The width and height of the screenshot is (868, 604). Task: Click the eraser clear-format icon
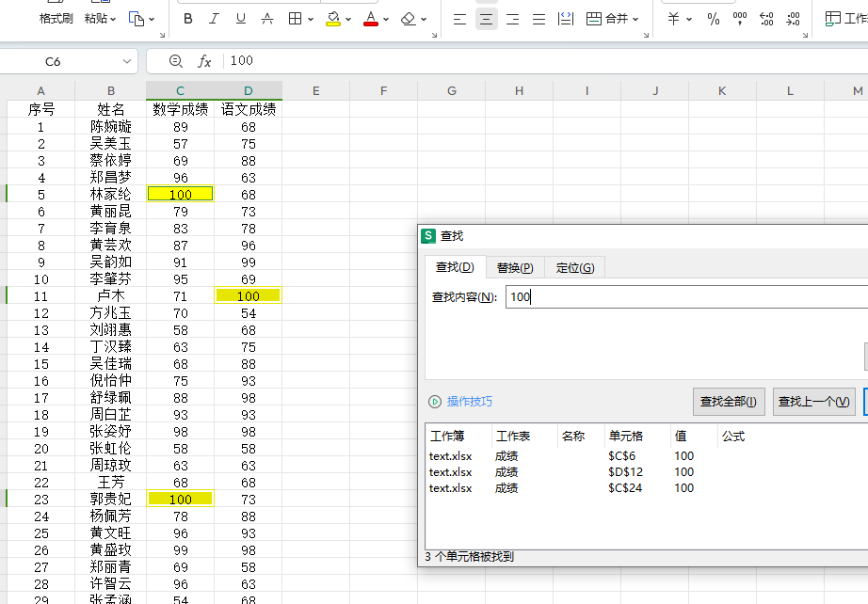pyautogui.click(x=409, y=19)
